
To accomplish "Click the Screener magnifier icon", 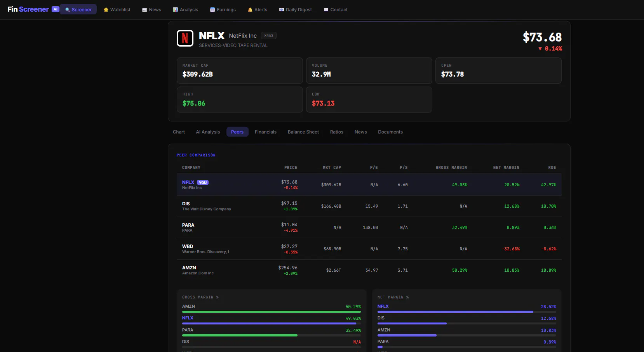I will pos(68,10).
